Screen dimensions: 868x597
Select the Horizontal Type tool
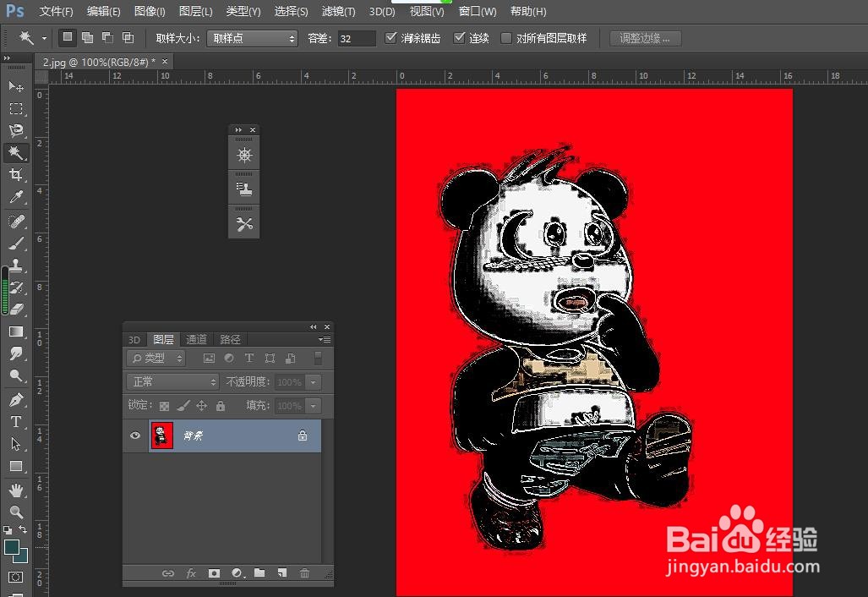[16, 422]
